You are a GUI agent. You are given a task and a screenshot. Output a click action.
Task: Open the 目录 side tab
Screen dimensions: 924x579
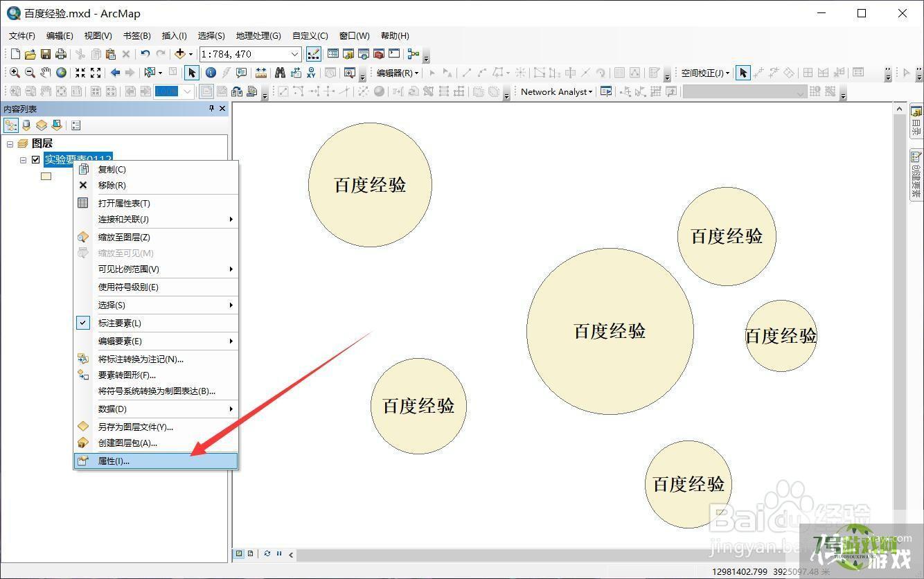pos(916,121)
